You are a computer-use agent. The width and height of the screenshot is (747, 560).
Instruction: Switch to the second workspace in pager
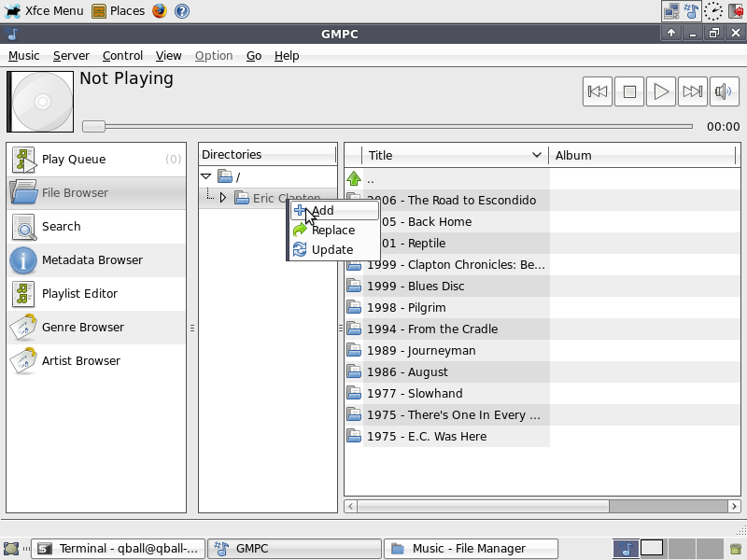pyautogui.click(x=652, y=548)
